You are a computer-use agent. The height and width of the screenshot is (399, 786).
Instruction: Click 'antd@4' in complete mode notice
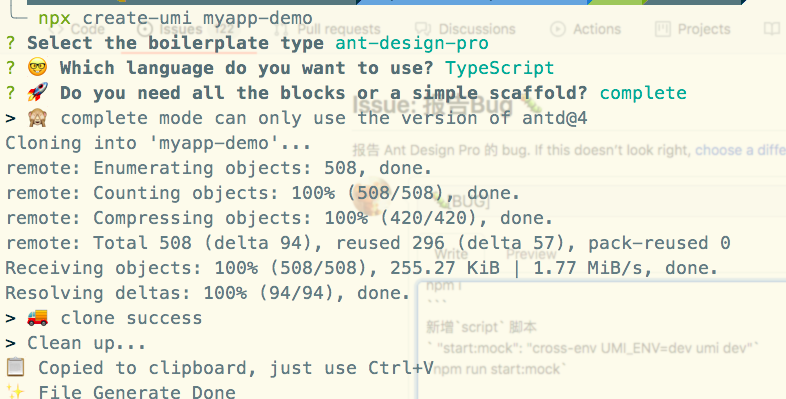tap(555, 118)
